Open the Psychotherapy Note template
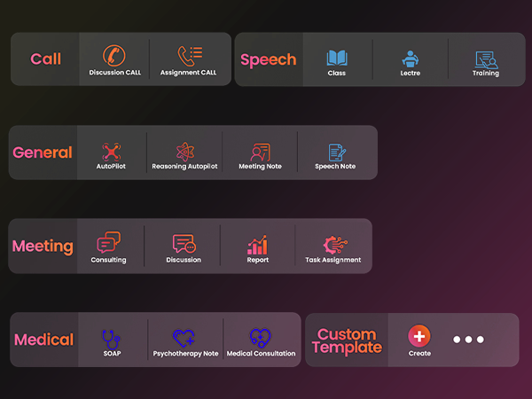Image resolution: width=532 pixels, height=399 pixels. point(184,338)
